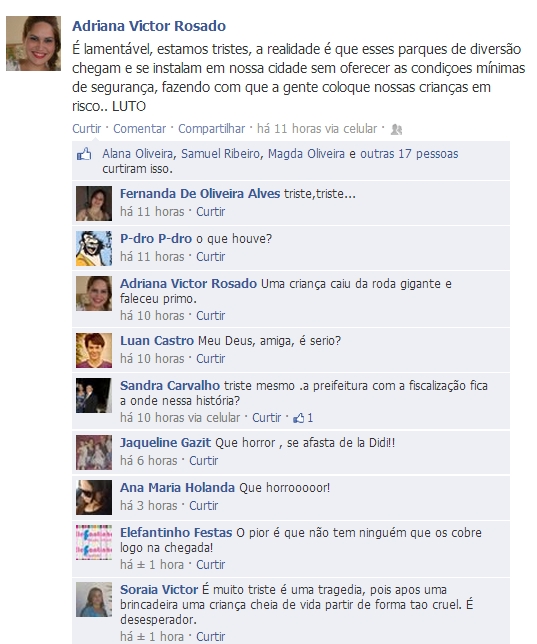
Task: Click the like count on Sandra Carvalho's comment
Action: [x=303, y=418]
